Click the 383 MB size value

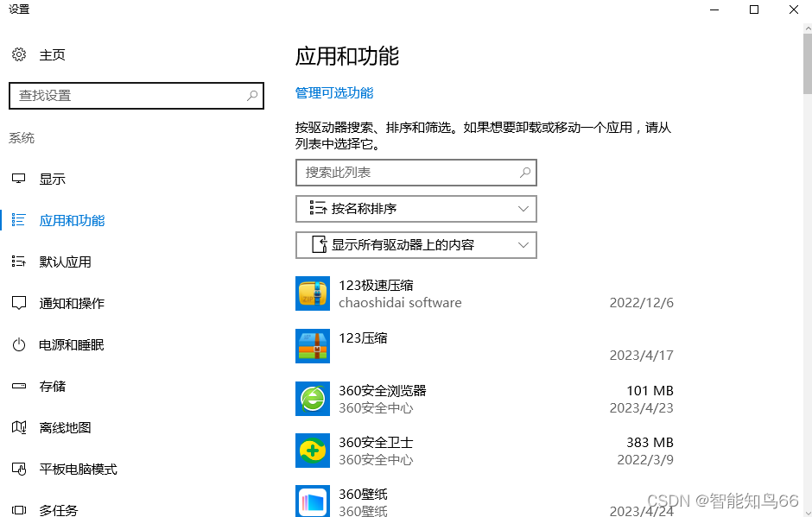click(650, 443)
